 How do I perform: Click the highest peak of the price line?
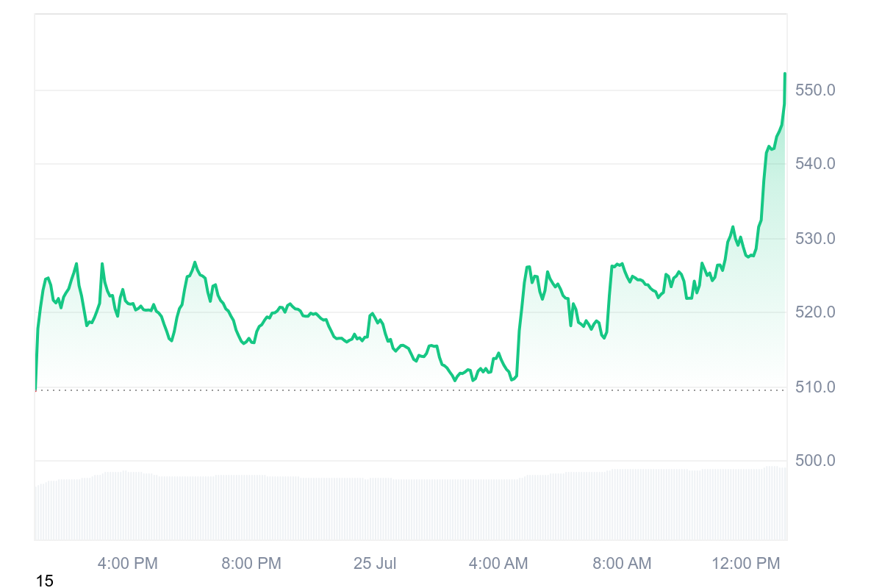click(785, 74)
